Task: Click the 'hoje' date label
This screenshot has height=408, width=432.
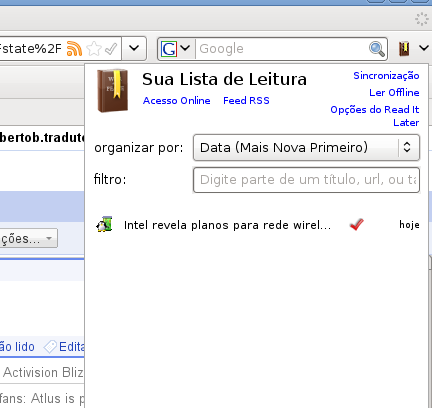Action: tap(409, 225)
